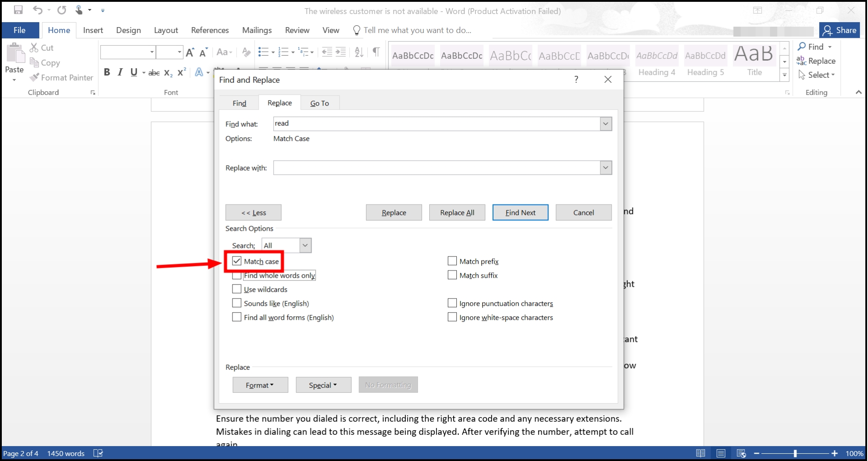Viewport: 868px width, 461px height.
Task: Apply Underline formatting icon
Action: [134, 72]
